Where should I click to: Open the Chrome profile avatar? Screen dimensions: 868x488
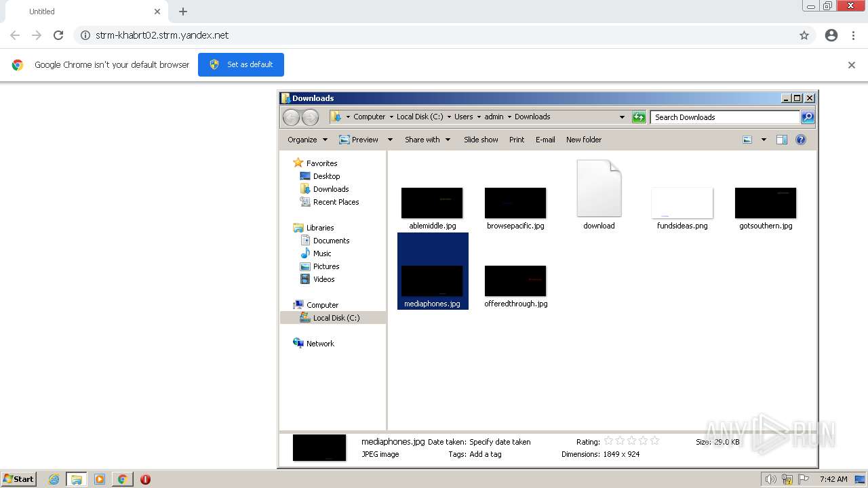pos(831,35)
